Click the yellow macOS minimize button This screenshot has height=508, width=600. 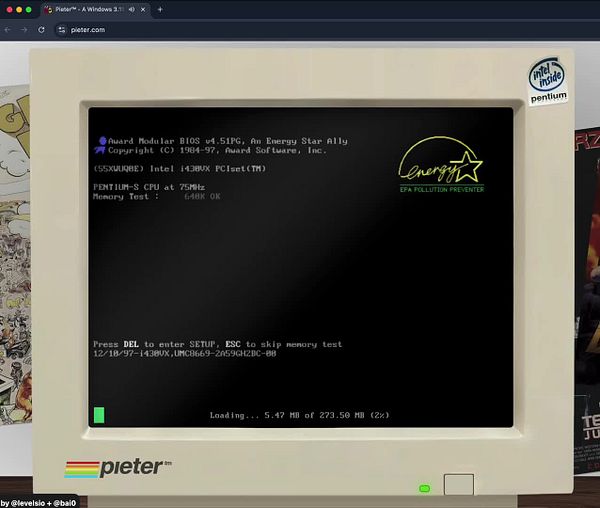[19, 10]
